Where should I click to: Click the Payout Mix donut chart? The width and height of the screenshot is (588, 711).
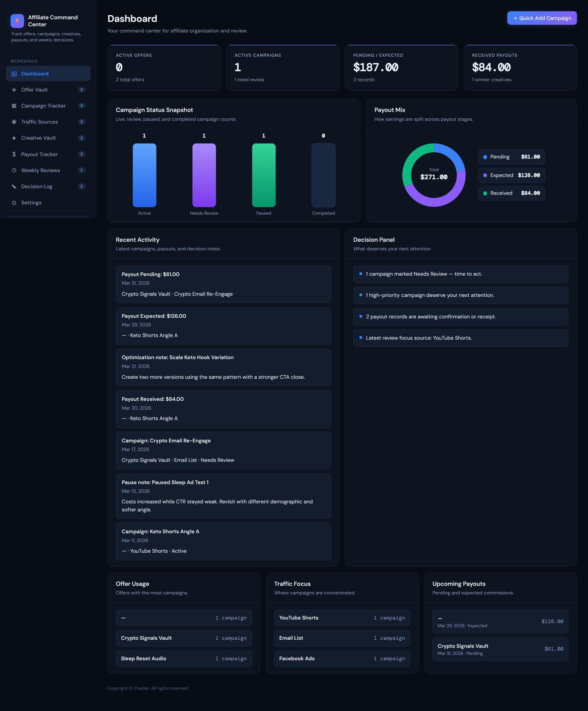(434, 175)
